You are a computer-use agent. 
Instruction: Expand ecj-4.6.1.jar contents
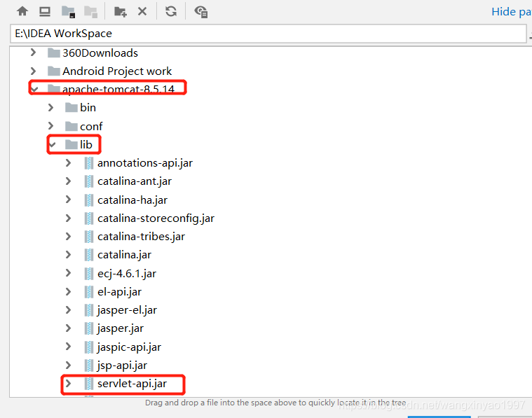point(68,273)
